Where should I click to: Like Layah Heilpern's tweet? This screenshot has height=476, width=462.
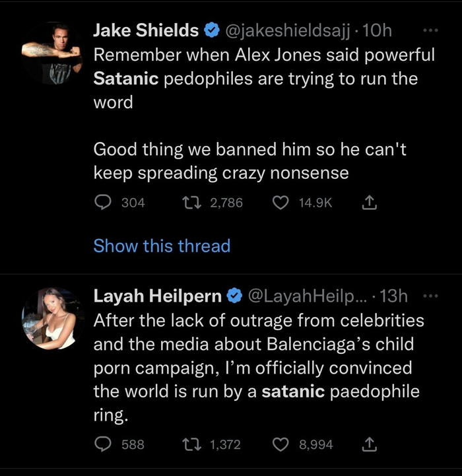click(x=282, y=445)
